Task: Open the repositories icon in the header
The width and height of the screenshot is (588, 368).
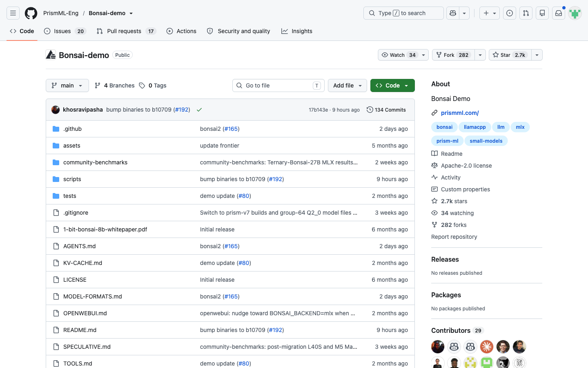Action: click(542, 13)
